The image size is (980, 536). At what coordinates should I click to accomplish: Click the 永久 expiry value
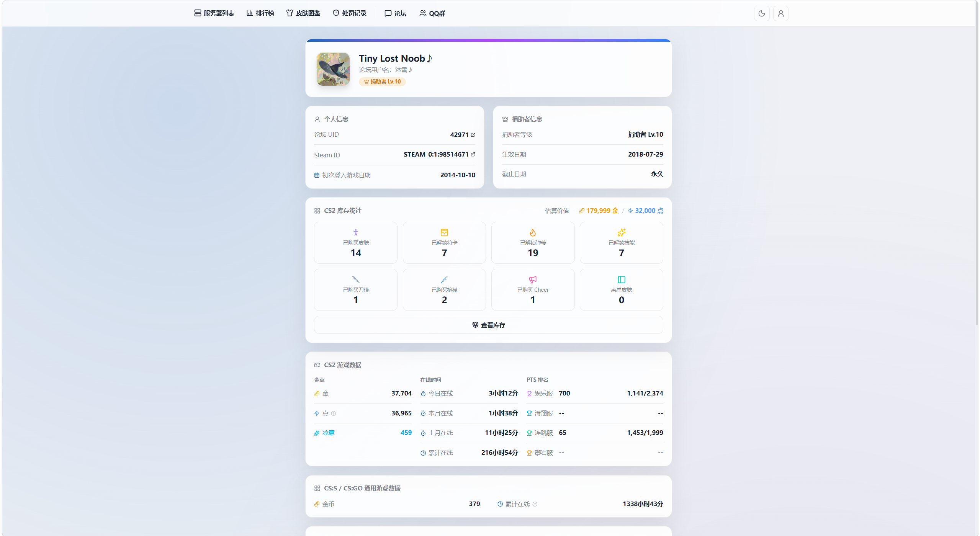pyautogui.click(x=657, y=174)
